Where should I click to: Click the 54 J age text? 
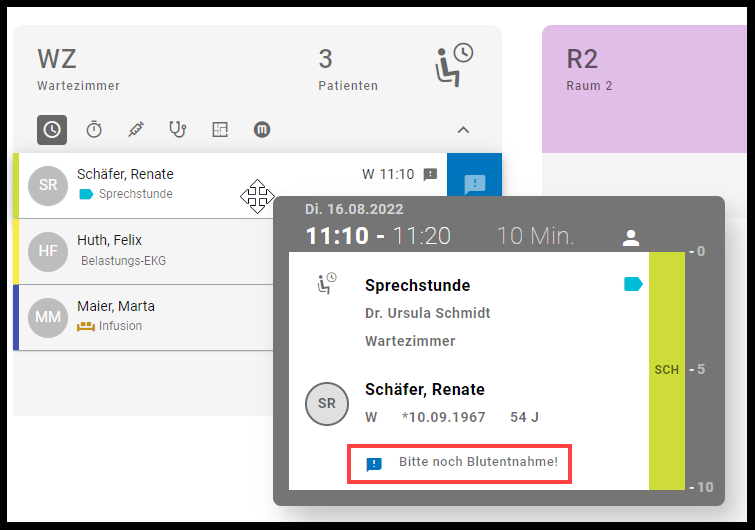pyautogui.click(x=524, y=417)
